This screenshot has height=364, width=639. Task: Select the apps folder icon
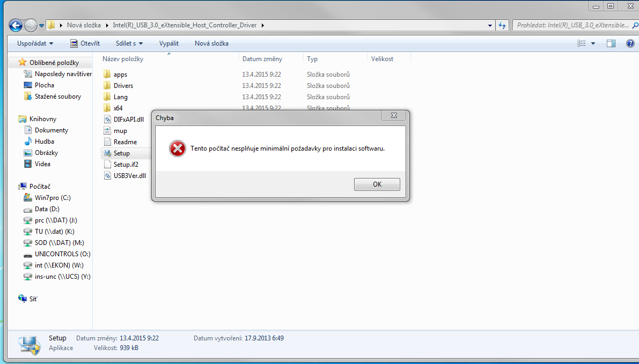tap(107, 74)
